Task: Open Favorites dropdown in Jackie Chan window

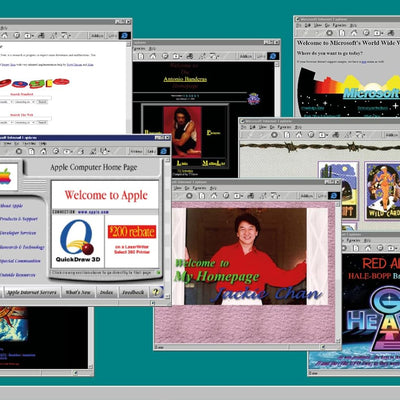Action: click(238, 196)
